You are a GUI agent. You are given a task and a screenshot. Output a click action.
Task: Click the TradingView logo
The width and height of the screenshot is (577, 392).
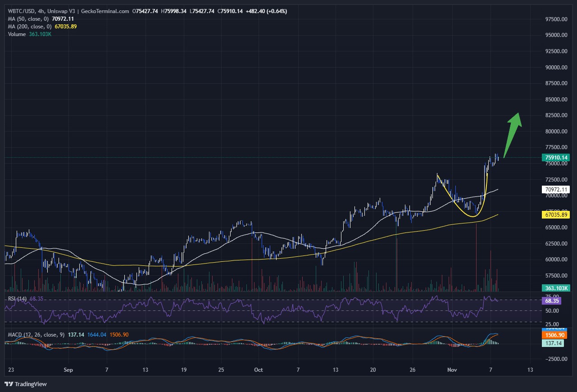25,384
